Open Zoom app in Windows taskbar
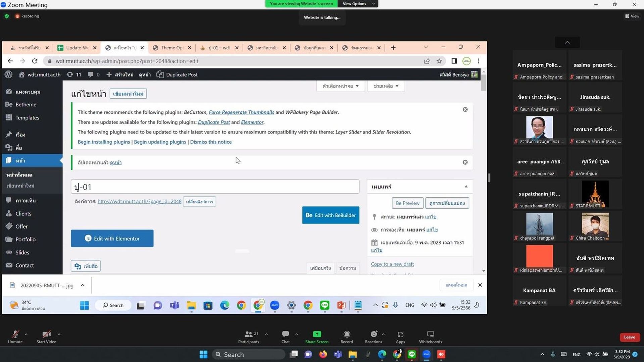 click(426, 354)
